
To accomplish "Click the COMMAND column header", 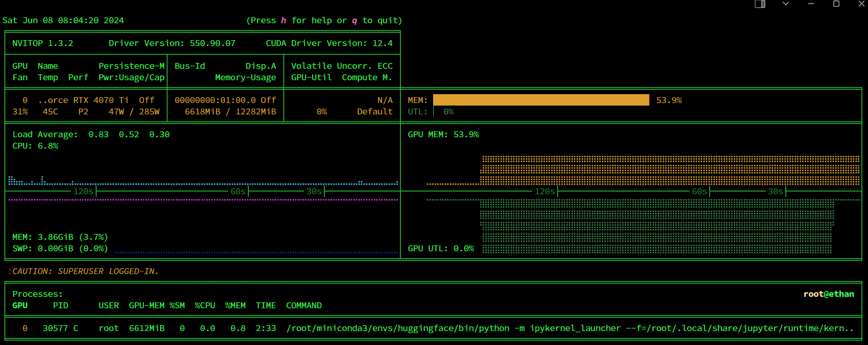I will coord(304,305).
